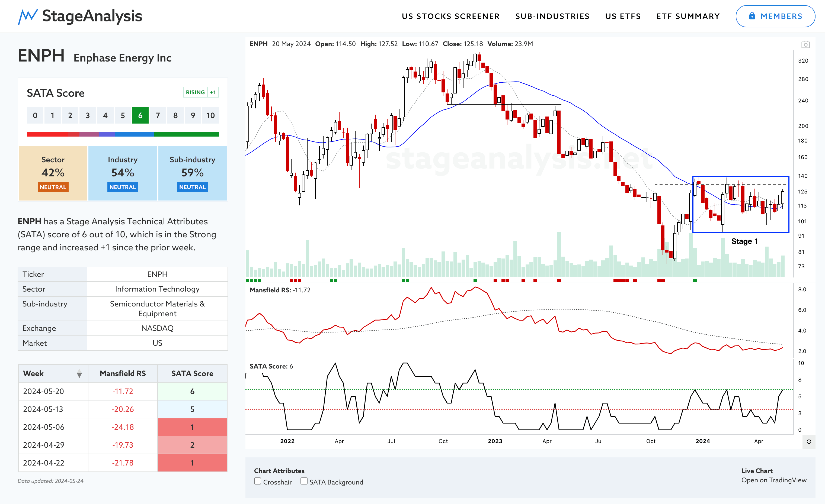Click the 2024 label on time axis
Viewport: 825px width, 504px height.
[x=702, y=441]
